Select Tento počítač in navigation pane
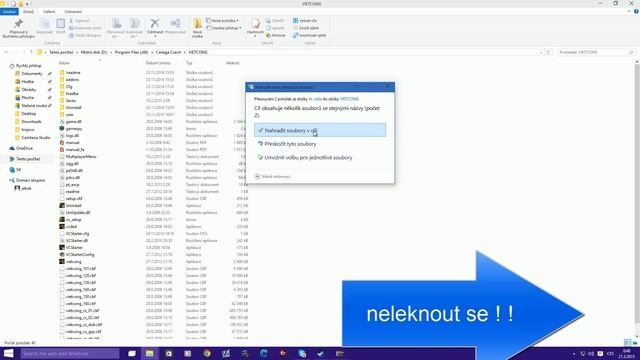This screenshot has height=360, width=640. point(28,159)
